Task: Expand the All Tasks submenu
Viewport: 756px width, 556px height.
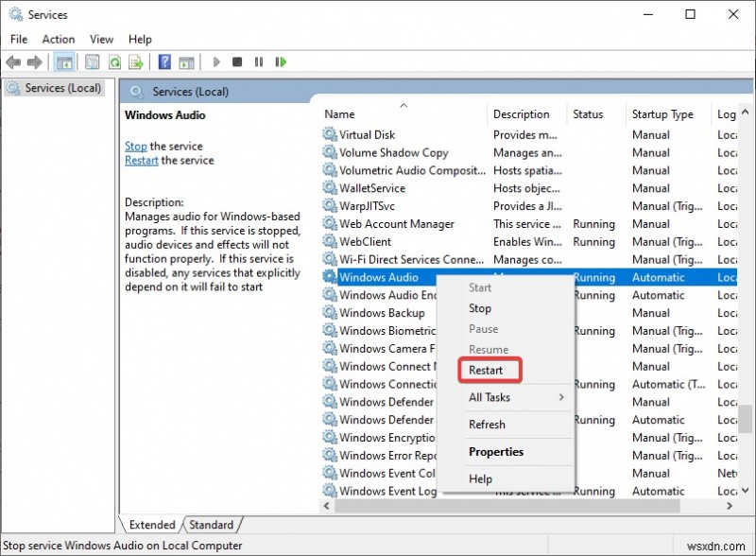Action: click(492, 398)
